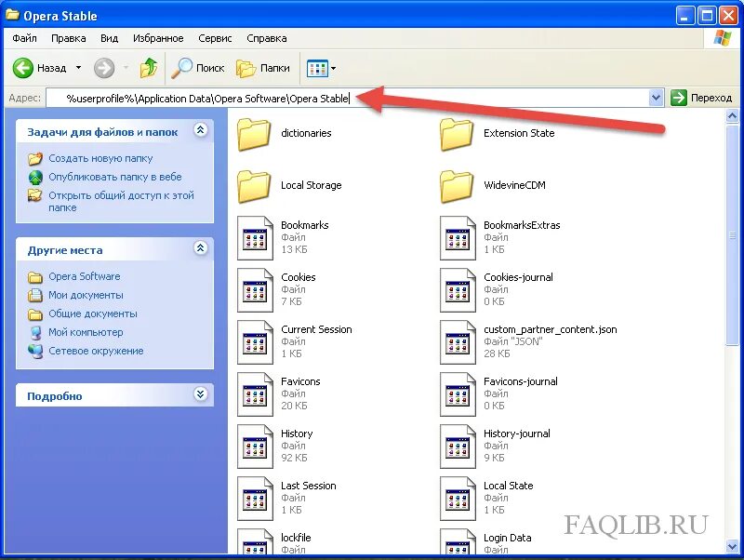744x560 pixels.
Task: Open Поиск search pane
Action: pyautogui.click(x=198, y=68)
